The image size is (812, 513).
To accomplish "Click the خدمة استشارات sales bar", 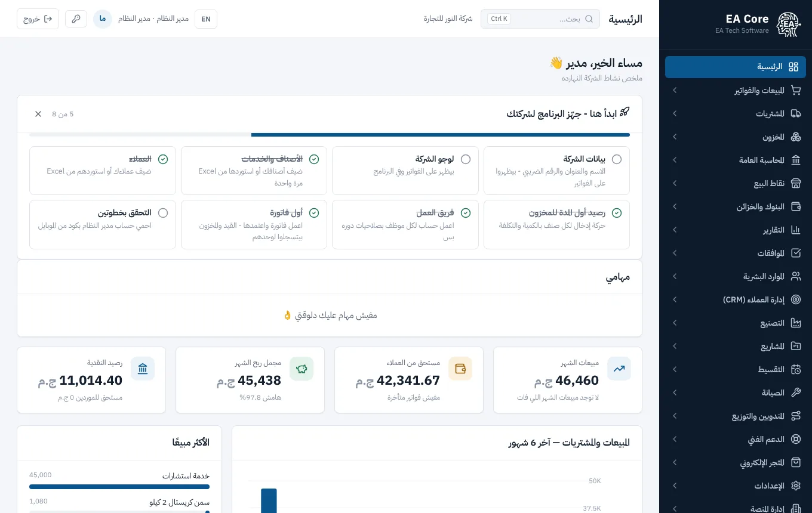I will click(x=119, y=487).
